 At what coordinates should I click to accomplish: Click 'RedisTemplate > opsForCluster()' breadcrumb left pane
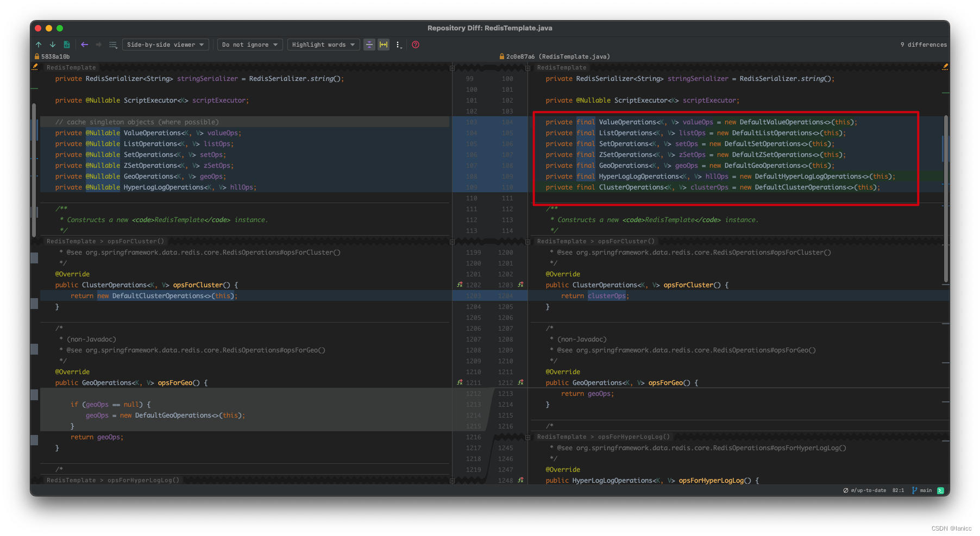click(x=105, y=241)
